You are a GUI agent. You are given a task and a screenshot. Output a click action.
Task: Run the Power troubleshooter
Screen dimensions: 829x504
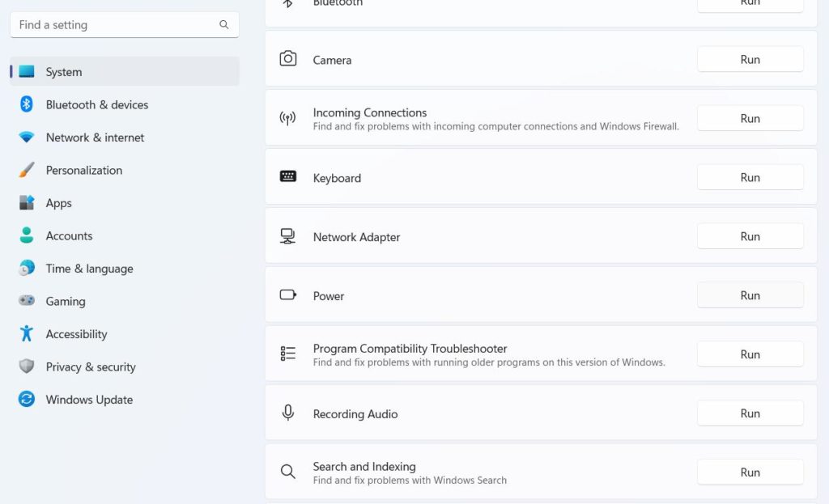[750, 295]
